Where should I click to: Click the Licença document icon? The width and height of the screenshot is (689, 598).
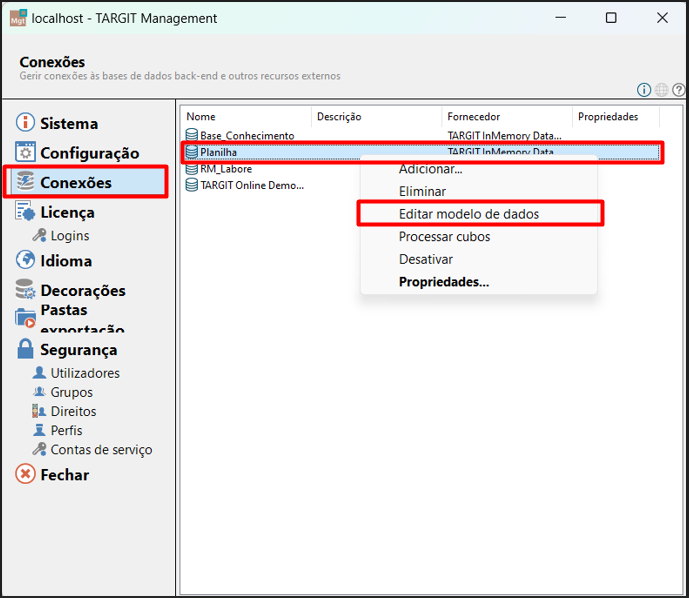(25, 211)
